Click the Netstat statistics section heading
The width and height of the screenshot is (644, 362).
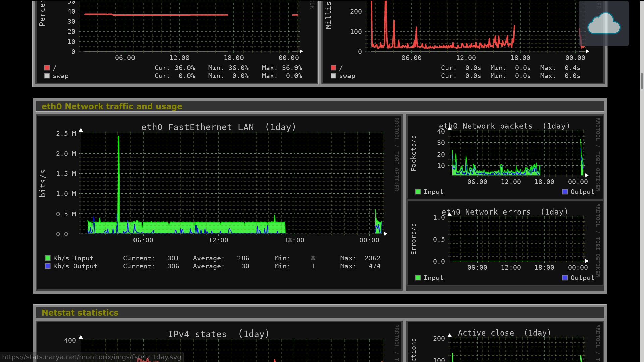[80, 313]
